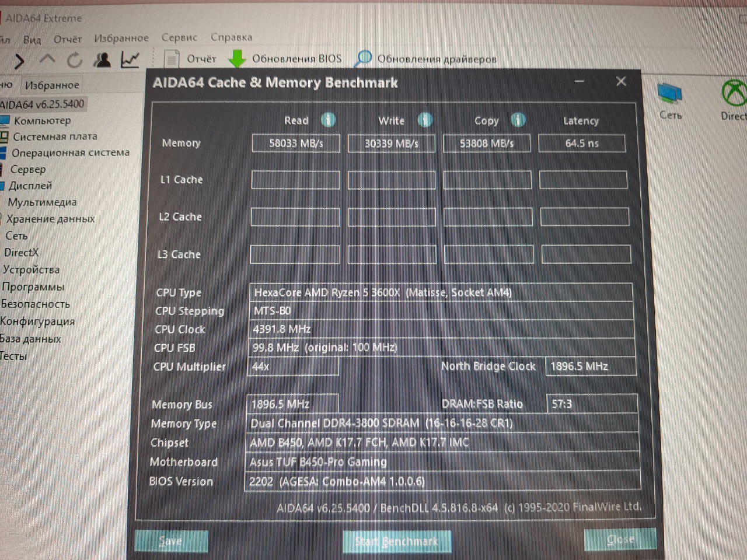This screenshot has height=560, width=747.
Task: Open the DirectX Xbox icon on right
Action: [x=734, y=100]
